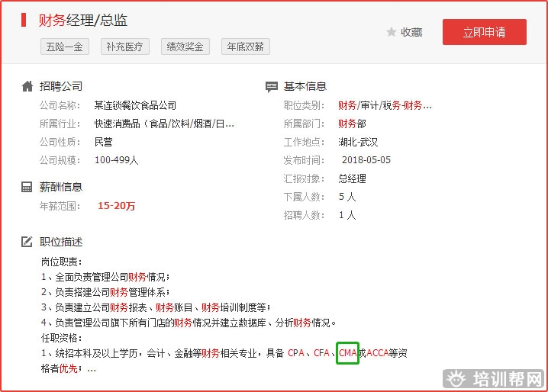Image resolution: width=548 pixels, height=392 pixels.
Task: Click the truncated 职位类别 value
Action: (x=385, y=105)
